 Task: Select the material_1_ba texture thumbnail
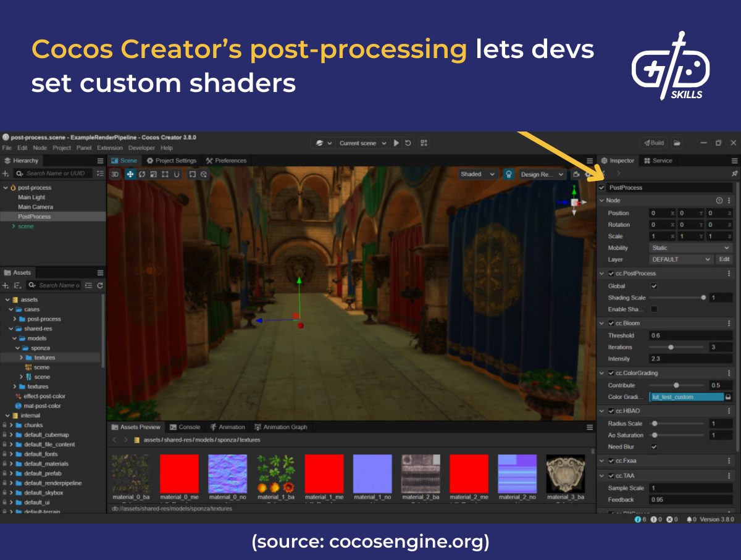[276, 476]
